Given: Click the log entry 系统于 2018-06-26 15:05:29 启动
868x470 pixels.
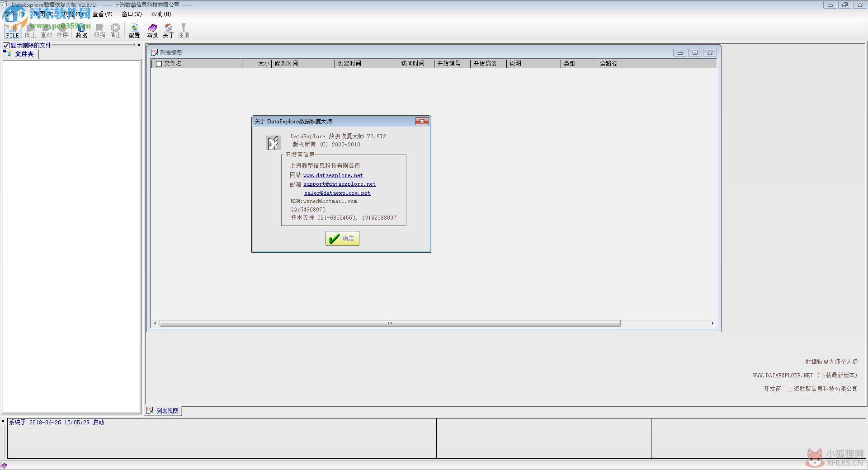Looking at the screenshot, I should [57, 423].
